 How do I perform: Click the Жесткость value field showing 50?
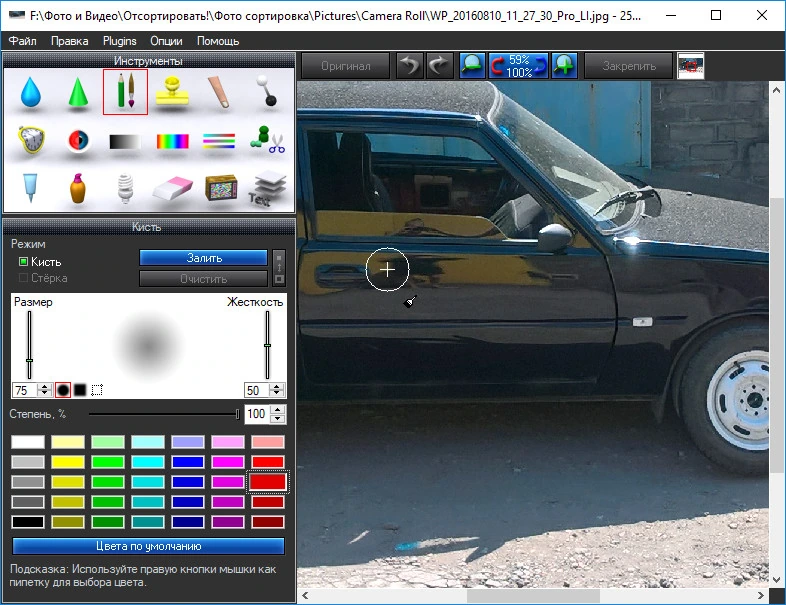pyautogui.click(x=257, y=390)
